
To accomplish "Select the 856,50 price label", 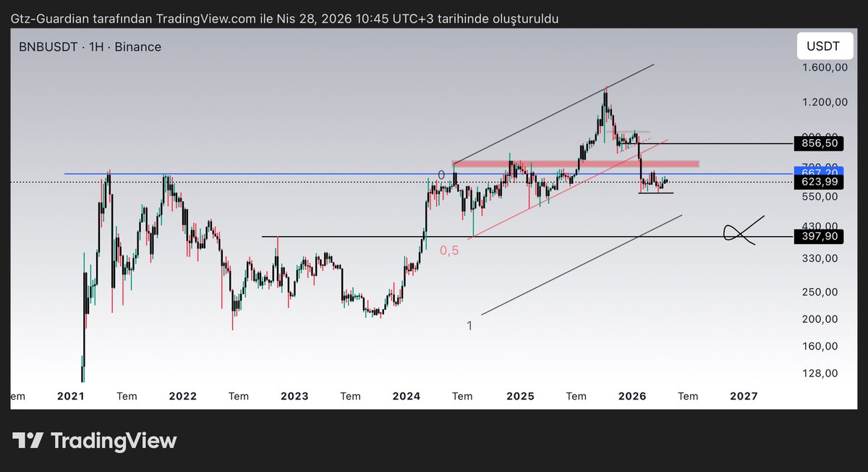I will click(820, 143).
